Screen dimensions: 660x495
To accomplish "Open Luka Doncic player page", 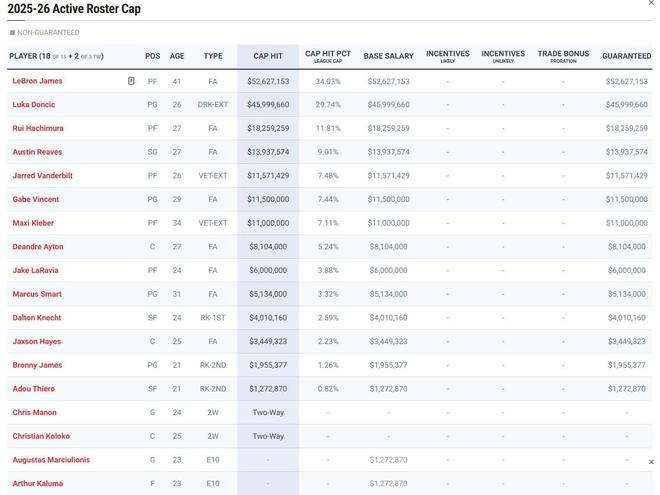I will pyautogui.click(x=34, y=104).
